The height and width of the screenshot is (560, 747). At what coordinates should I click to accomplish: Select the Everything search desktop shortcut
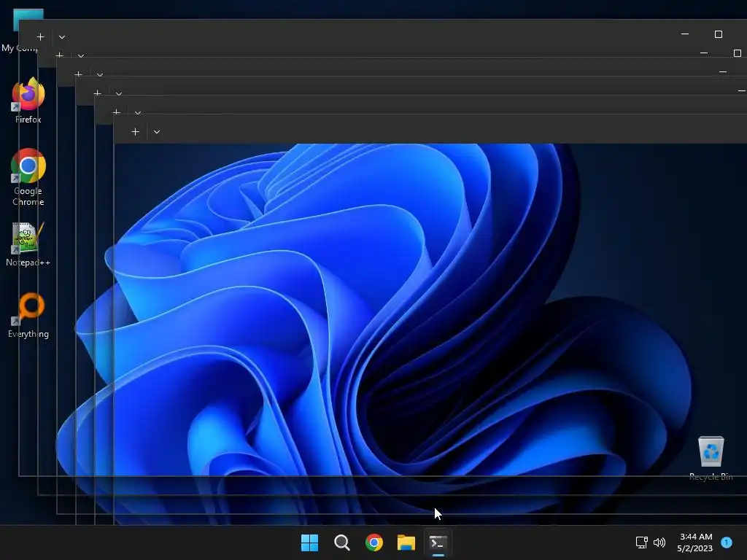point(28,316)
